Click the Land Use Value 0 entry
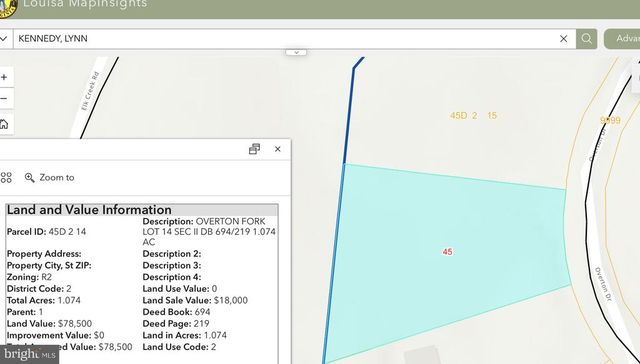The image size is (640, 364). (180, 289)
